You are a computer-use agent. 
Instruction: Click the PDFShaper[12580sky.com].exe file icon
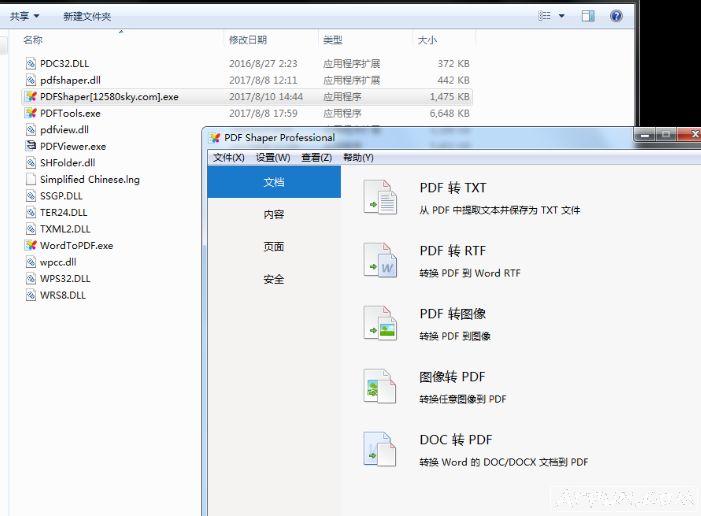(x=31, y=97)
